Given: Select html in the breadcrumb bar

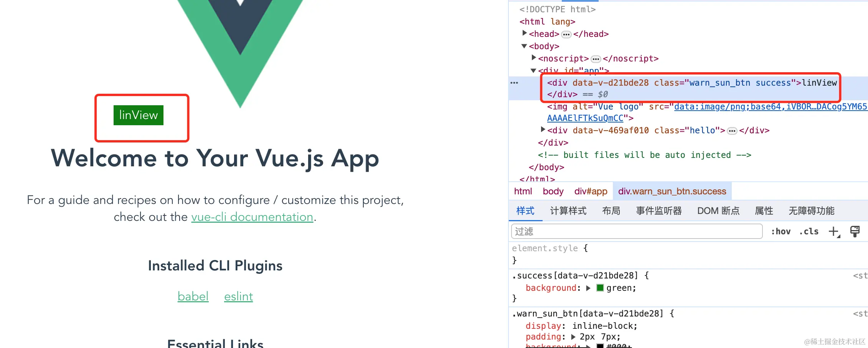Looking at the screenshot, I should tap(523, 191).
